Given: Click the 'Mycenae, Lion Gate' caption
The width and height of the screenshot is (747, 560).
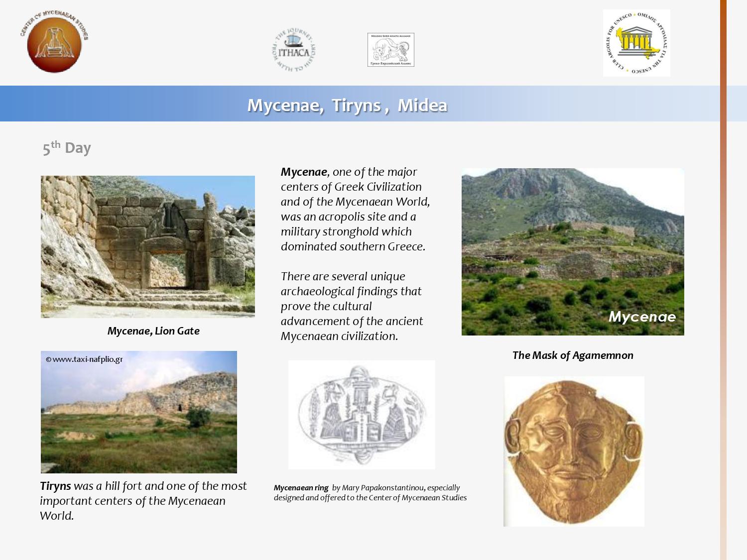Looking at the screenshot, I should [x=153, y=331].
